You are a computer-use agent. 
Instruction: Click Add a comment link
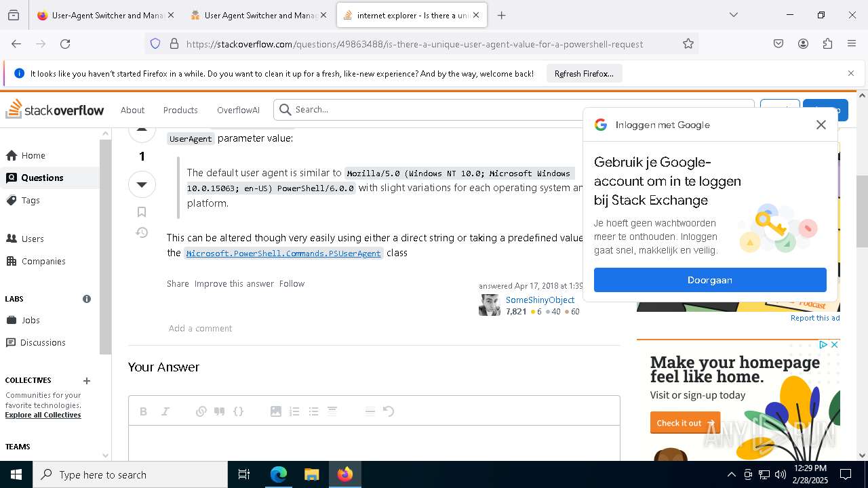[200, 328]
